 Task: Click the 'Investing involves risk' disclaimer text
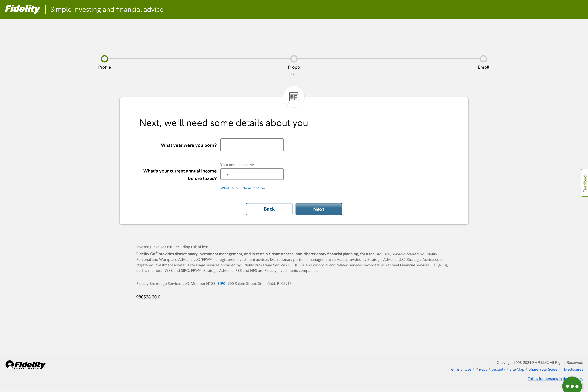click(x=173, y=247)
